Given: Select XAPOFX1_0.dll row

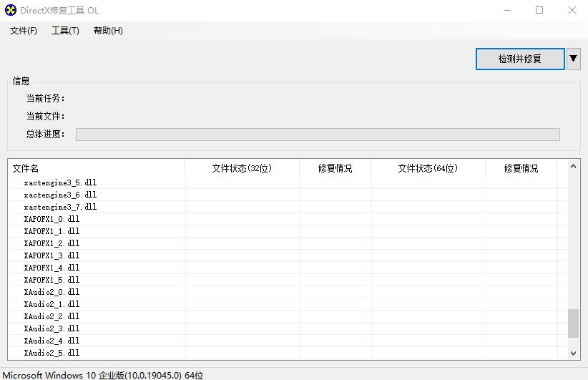Looking at the screenshot, I should (x=288, y=219).
